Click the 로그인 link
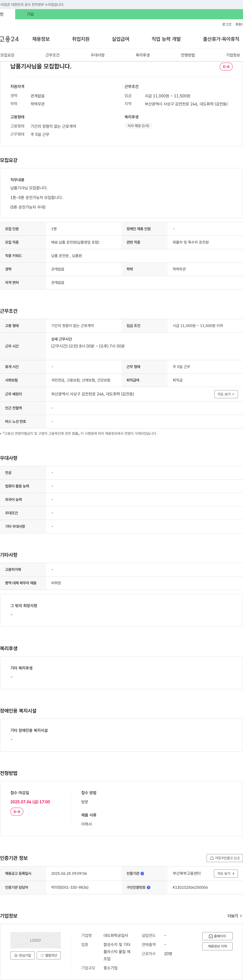 coord(227,24)
